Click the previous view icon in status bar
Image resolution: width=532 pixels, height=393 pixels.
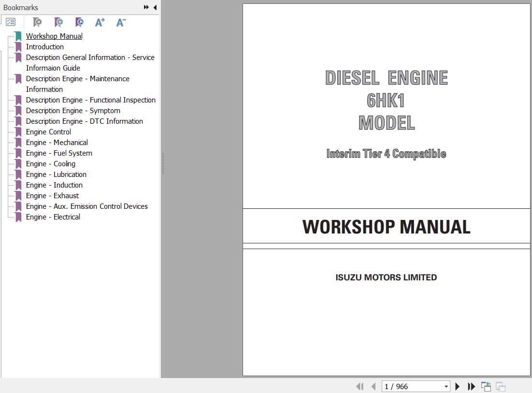(486, 386)
